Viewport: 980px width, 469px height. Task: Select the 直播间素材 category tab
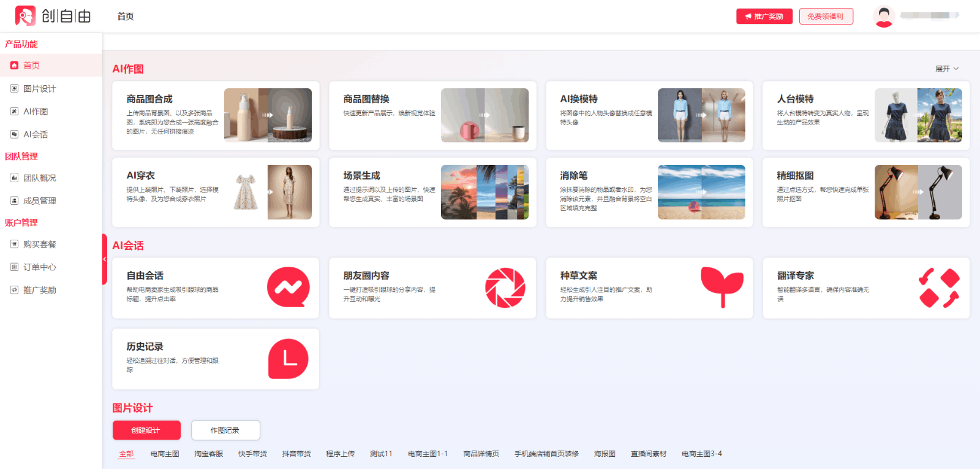[x=649, y=454]
